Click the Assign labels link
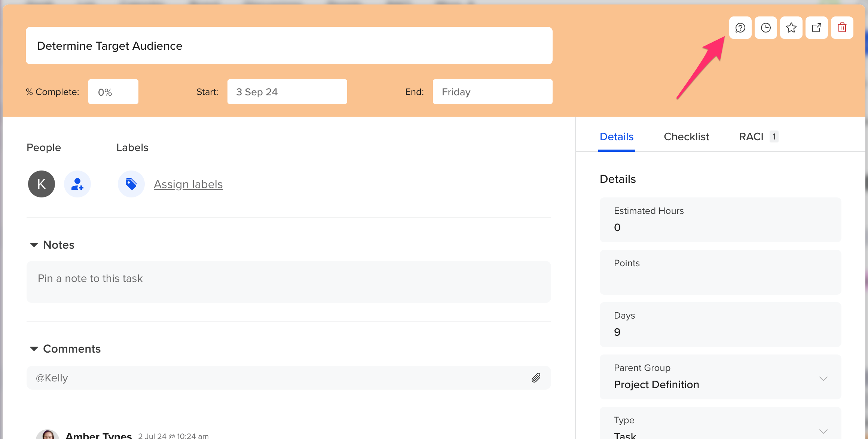The width and height of the screenshot is (868, 439). 188,184
